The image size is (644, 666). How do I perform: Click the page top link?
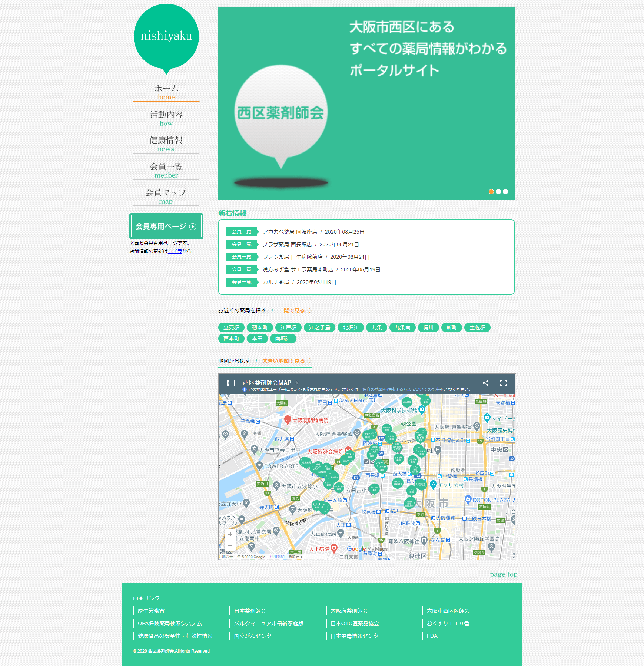pyautogui.click(x=503, y=574)
